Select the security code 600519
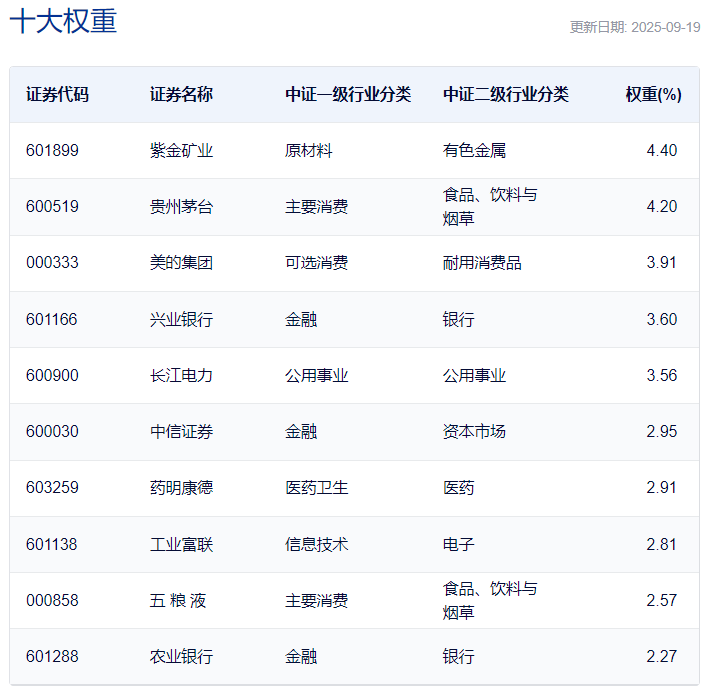The width and height of the screenshot is (709, 698). click(x=52, y=207)
